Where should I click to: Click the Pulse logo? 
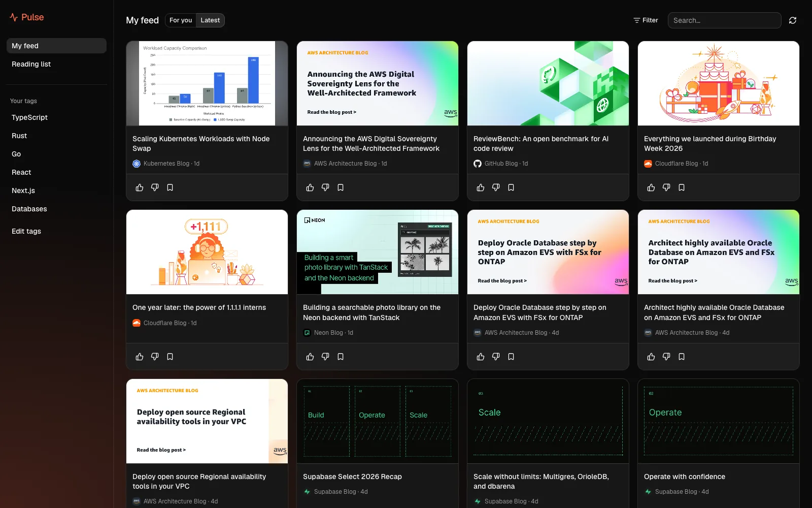coord(27,17)
